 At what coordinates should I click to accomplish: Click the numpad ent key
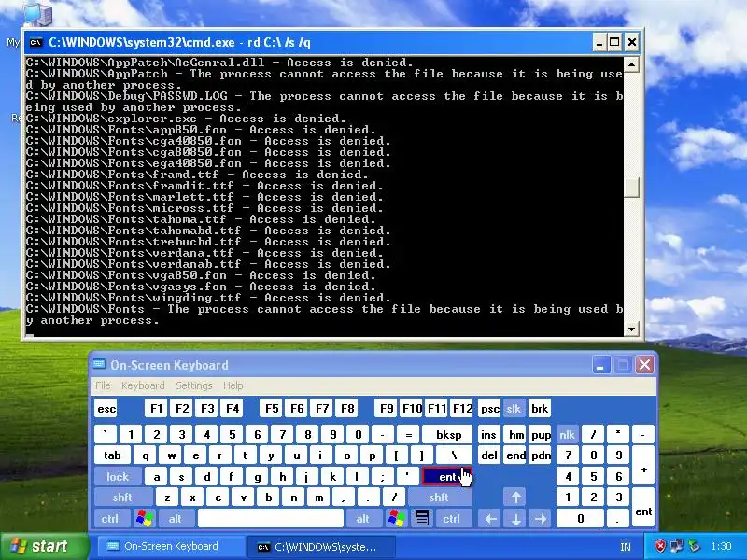point(643,507)
